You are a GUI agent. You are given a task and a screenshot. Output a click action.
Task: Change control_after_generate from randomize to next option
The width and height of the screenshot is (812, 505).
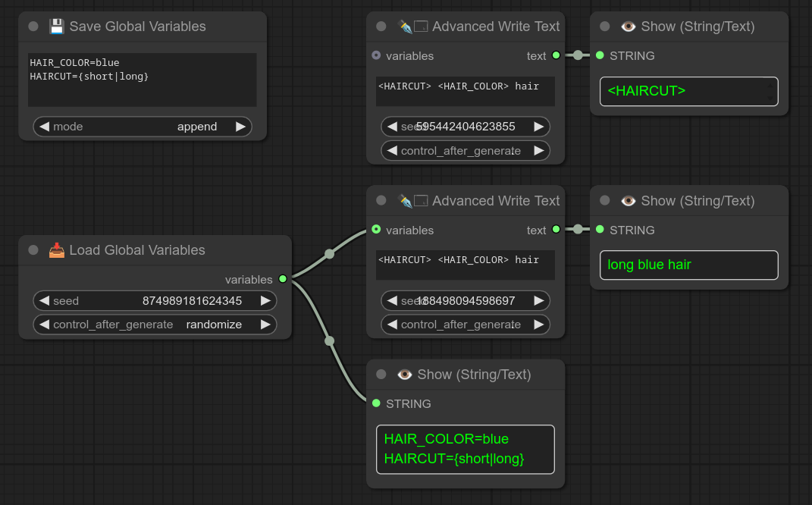265,325
